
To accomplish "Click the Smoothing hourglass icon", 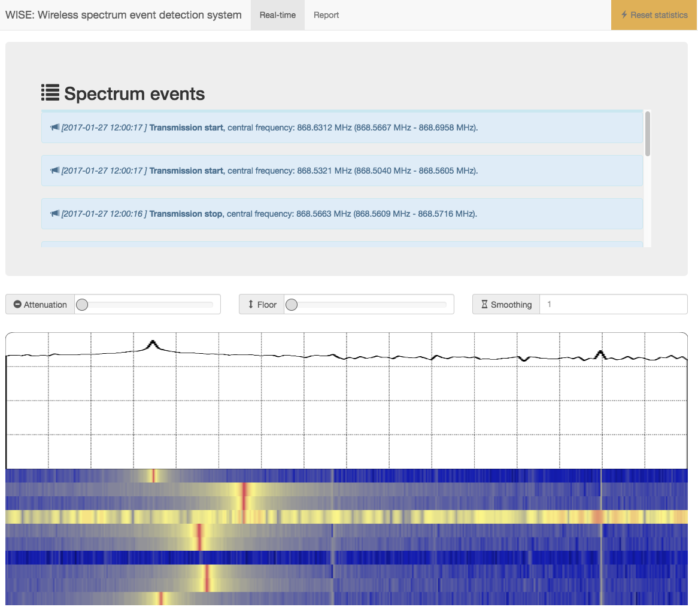I will pos(484,305).
